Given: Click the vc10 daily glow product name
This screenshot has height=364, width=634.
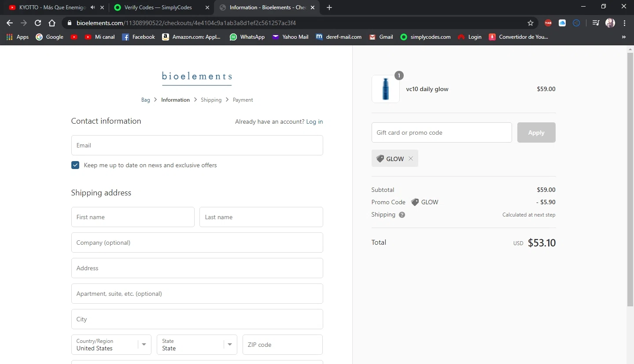Looking at the screenshot, I should pos(427,89).
